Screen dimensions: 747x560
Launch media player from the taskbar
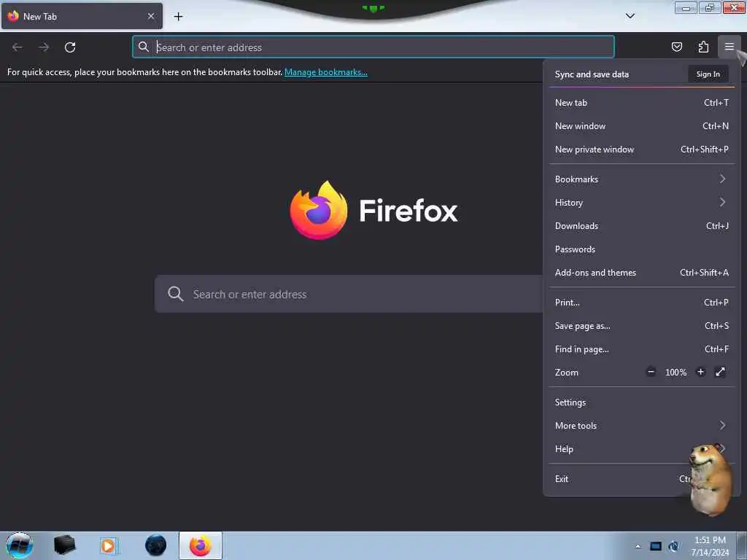tap(108, 545)
